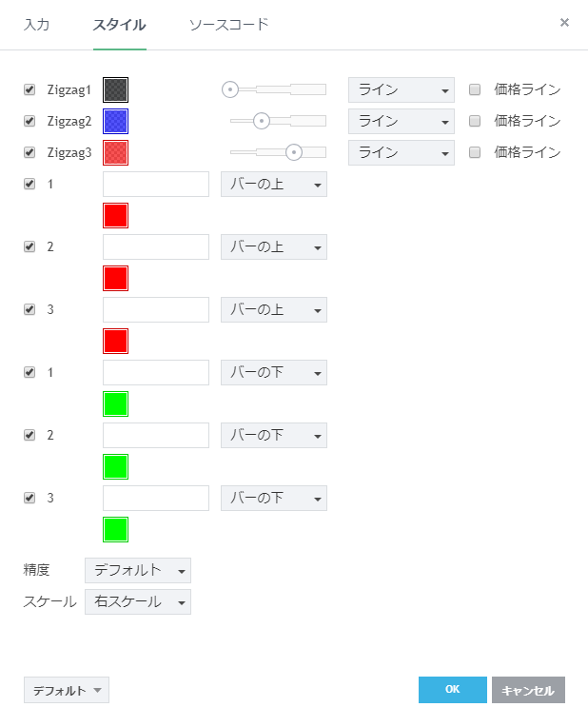Switch to the ソースコード tab
The image size is (588, 727).
[228, 25]
